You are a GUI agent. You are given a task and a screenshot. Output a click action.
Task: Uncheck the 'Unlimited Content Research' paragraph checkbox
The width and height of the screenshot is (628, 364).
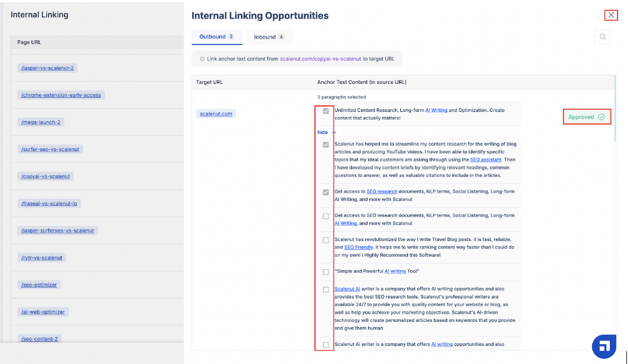[x=326, y=111]
